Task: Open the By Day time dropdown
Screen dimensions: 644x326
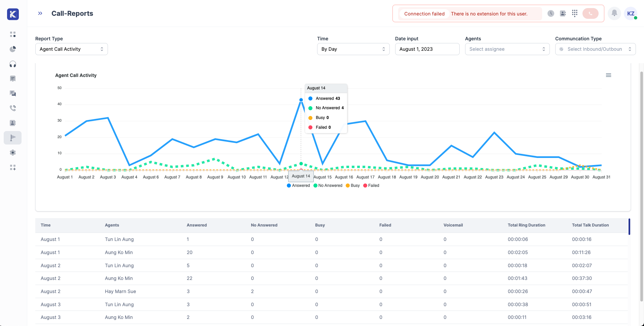Action: (353, 49)
